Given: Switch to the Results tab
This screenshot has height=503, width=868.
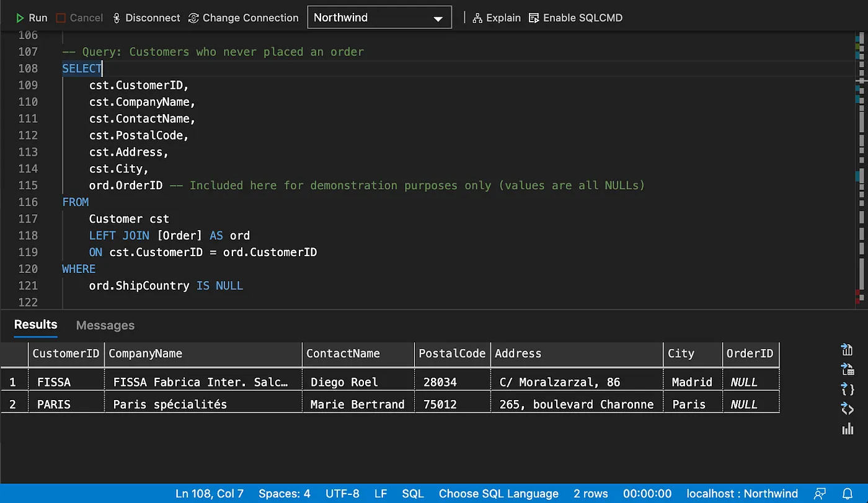Looking at the screenshot, I should tap(35, 325).
